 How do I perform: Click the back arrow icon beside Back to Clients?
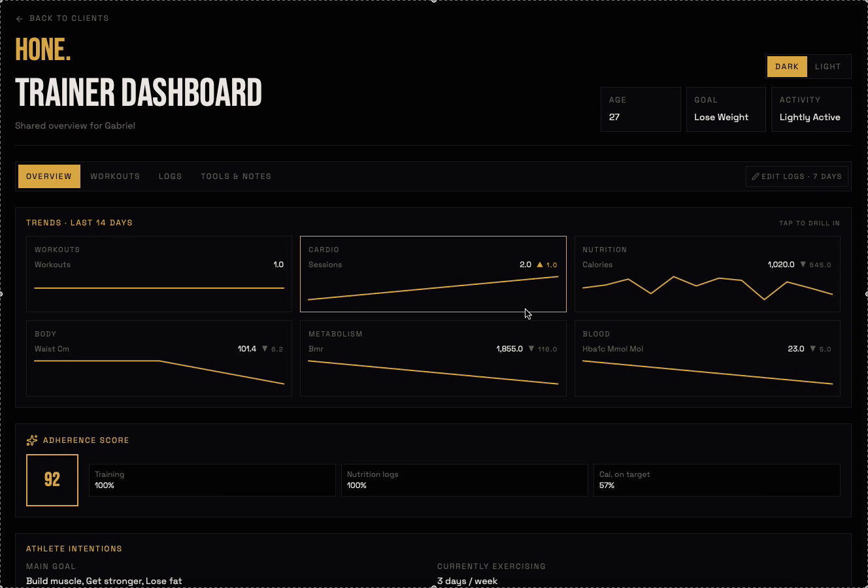point(19,19)
